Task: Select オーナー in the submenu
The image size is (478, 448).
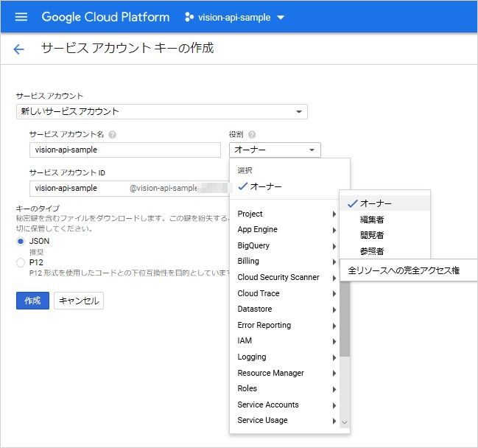Action: click(x=384, y=203)
